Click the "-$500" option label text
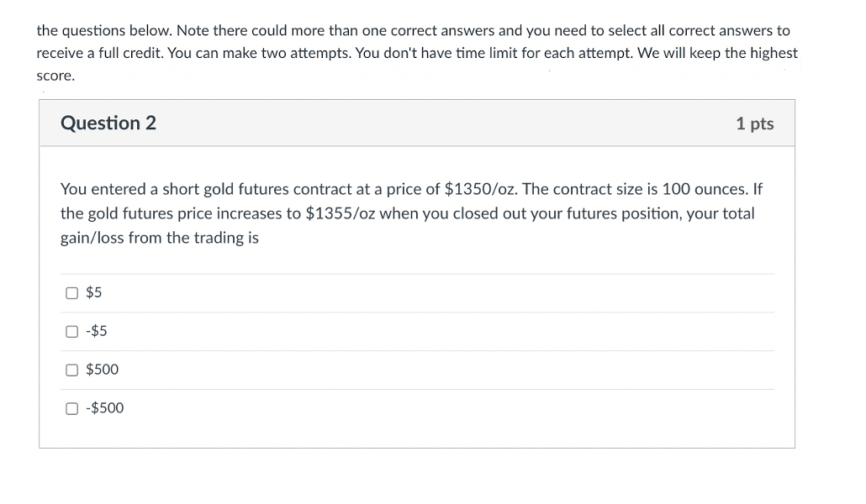866x504 pixels. [105, 408]
